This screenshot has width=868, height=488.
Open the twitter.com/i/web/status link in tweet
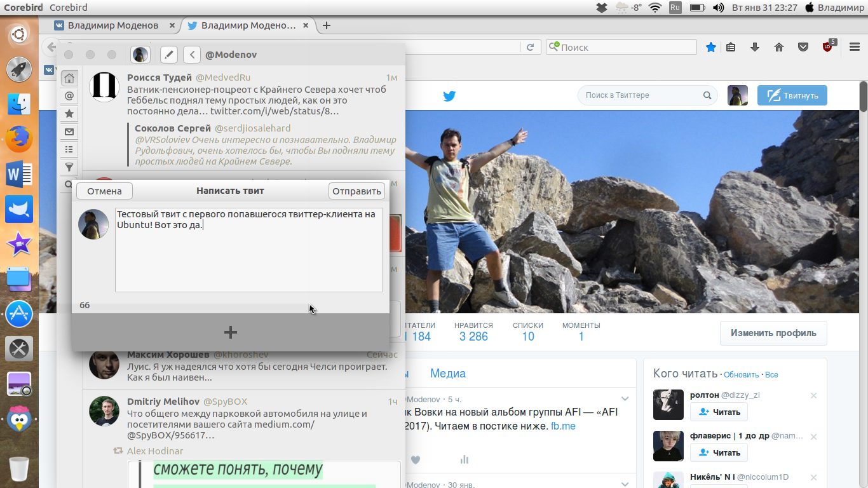(x=275, y=111)
